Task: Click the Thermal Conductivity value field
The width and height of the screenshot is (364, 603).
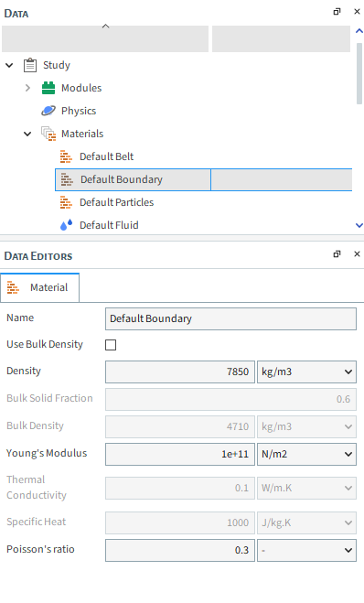Action: point(180,488)
